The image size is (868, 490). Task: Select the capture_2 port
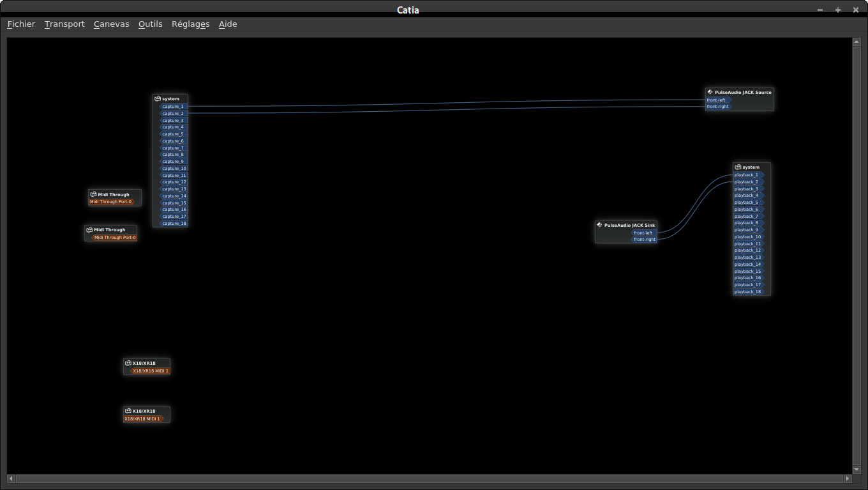click(173, 114)
